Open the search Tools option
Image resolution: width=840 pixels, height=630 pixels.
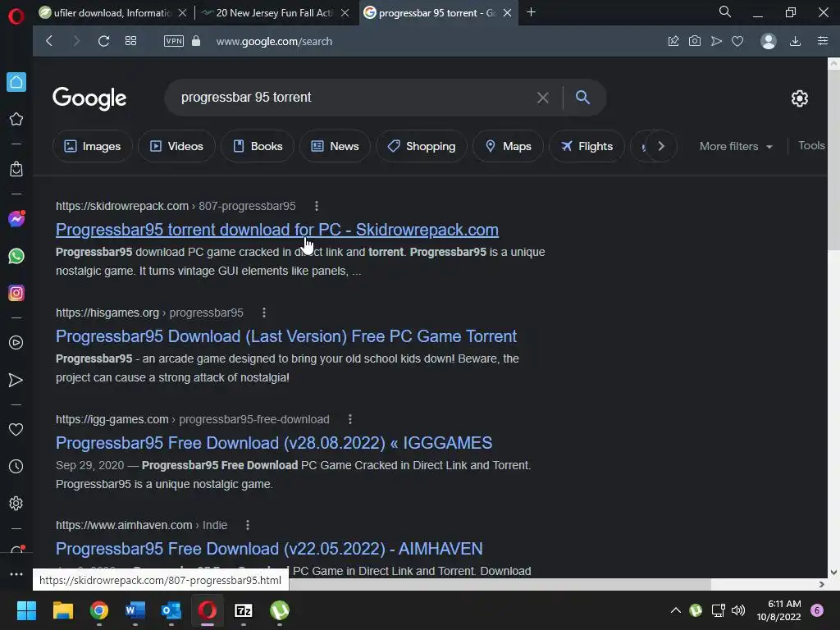tap(811, 146)
